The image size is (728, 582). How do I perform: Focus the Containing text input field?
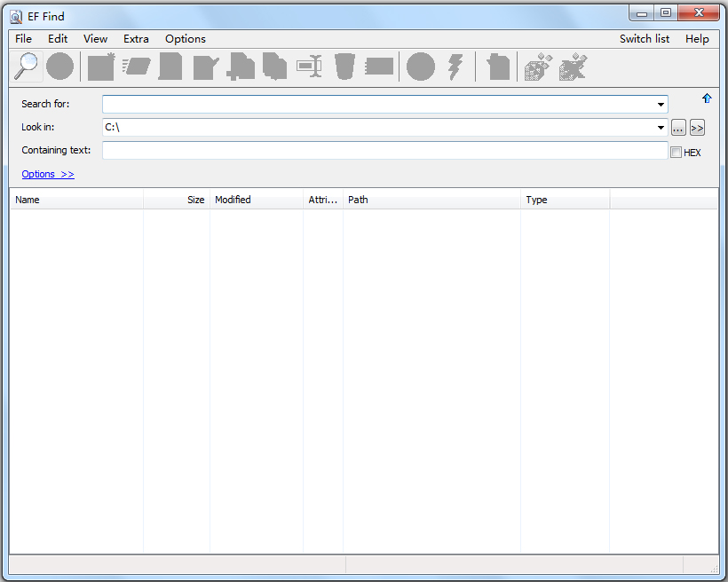(x=385, y=150)
